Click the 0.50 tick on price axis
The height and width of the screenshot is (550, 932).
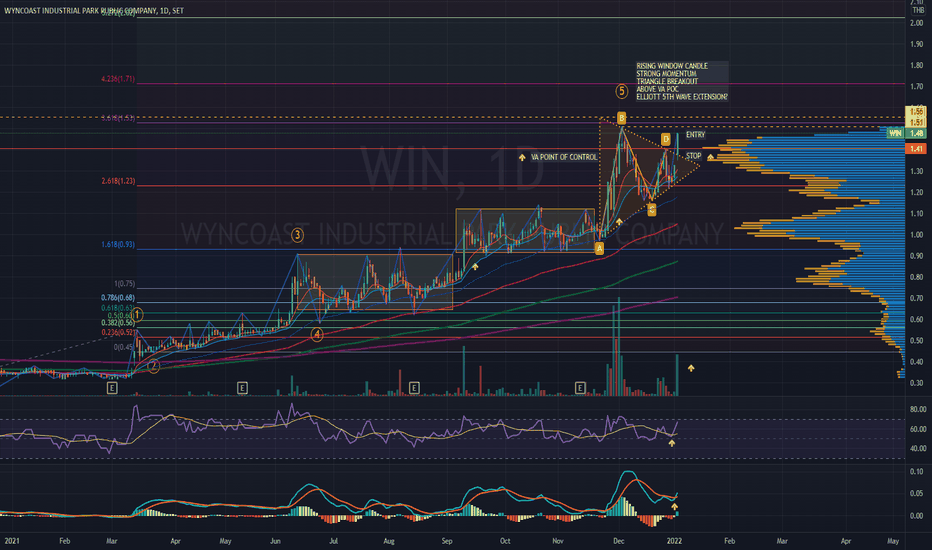coord(917,341)
